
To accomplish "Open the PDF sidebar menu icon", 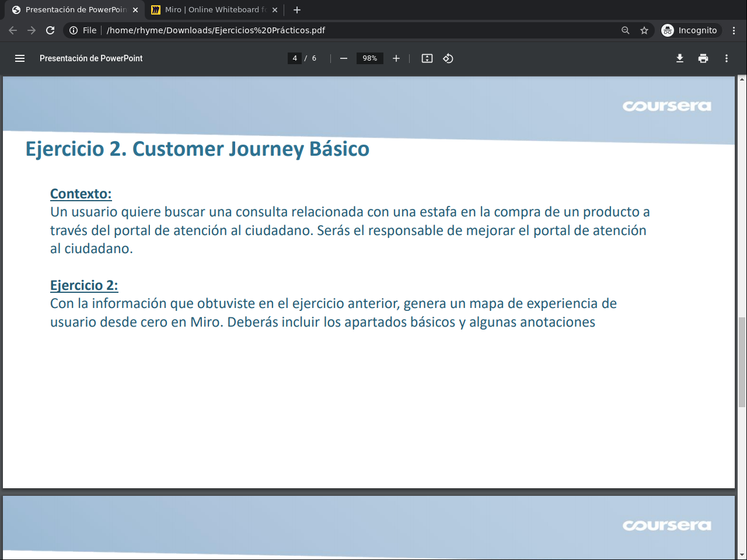I will click(20, 58).
